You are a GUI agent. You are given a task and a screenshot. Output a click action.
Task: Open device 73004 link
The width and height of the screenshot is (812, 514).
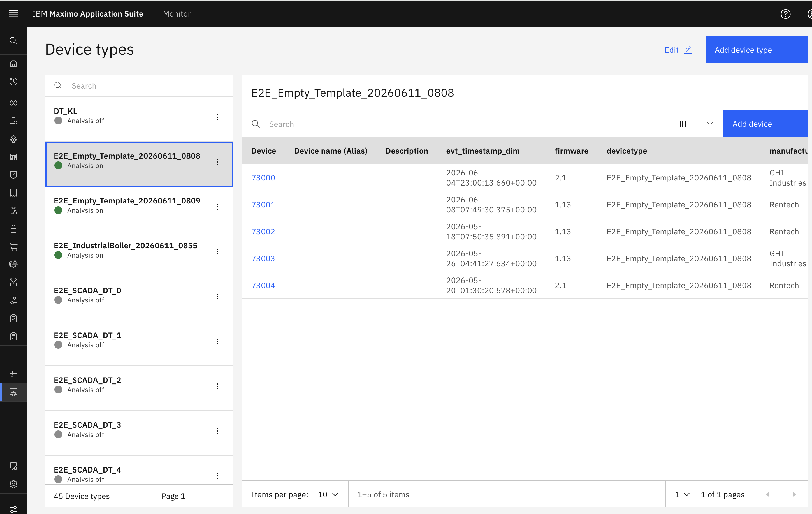click(263, 285)
